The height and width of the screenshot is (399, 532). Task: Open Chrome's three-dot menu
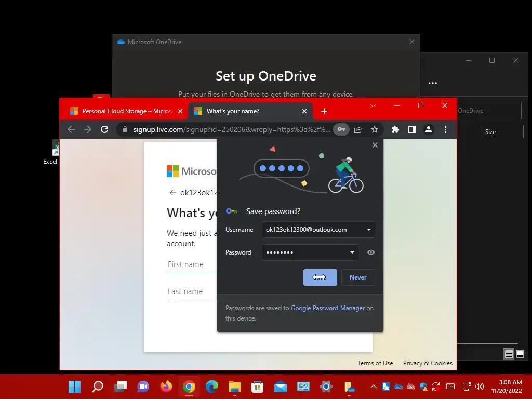pos(445,129)
